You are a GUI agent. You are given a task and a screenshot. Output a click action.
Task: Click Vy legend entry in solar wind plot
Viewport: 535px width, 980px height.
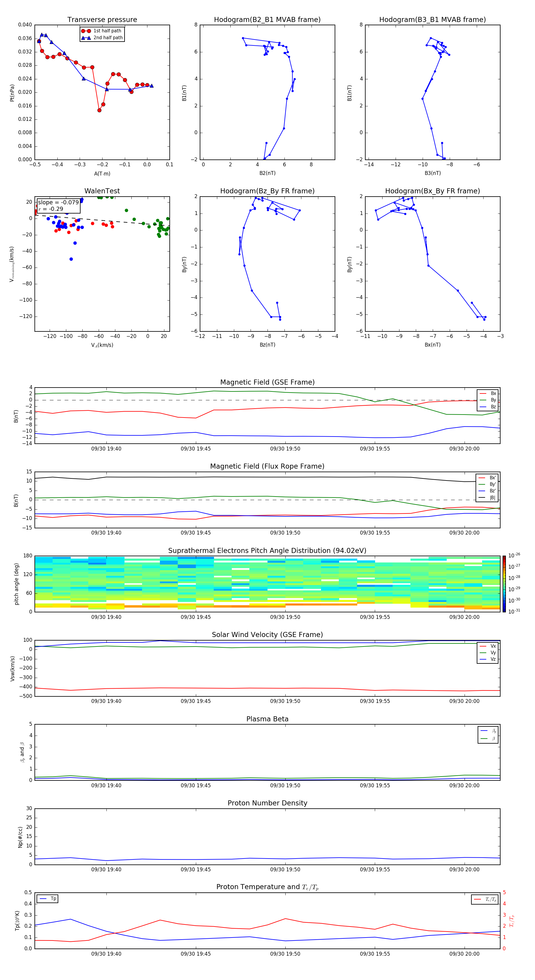pos(488,653)
